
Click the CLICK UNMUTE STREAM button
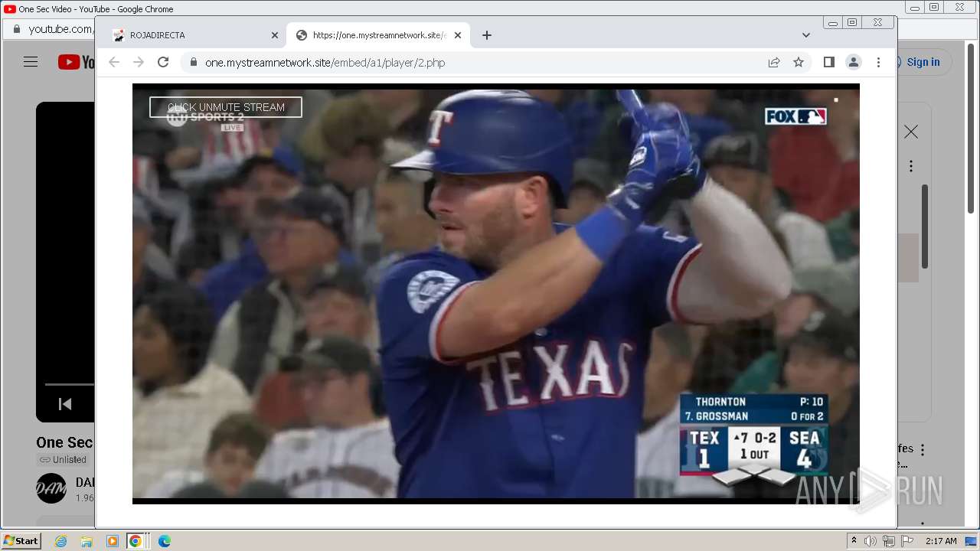tap(226, 107)
